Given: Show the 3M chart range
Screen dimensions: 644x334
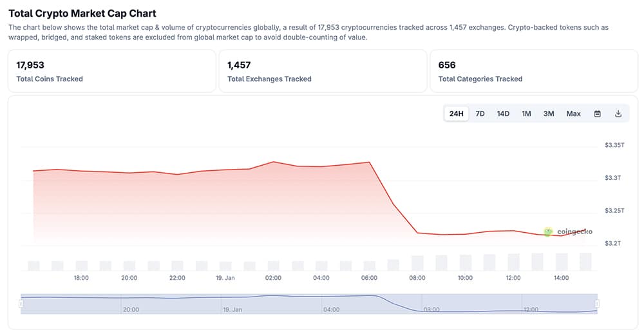Looking at the screenshot, I should [549, 113].
